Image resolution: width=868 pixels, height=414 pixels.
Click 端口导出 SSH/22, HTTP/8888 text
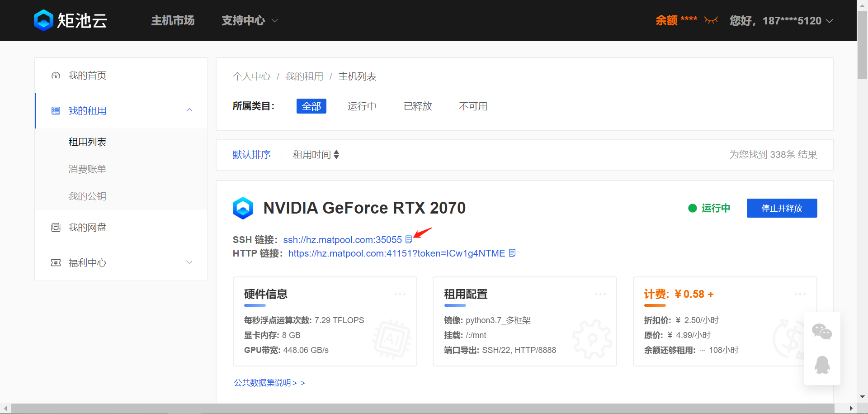[500, 350]
